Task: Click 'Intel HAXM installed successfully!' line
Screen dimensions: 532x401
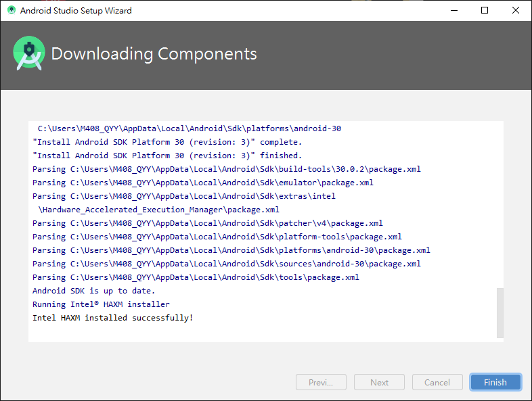Action: 113,318
